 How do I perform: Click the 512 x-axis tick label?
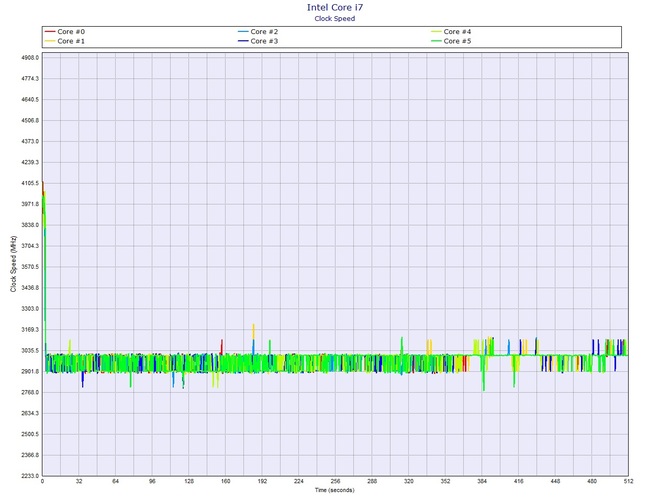click(x=629, y=481)
